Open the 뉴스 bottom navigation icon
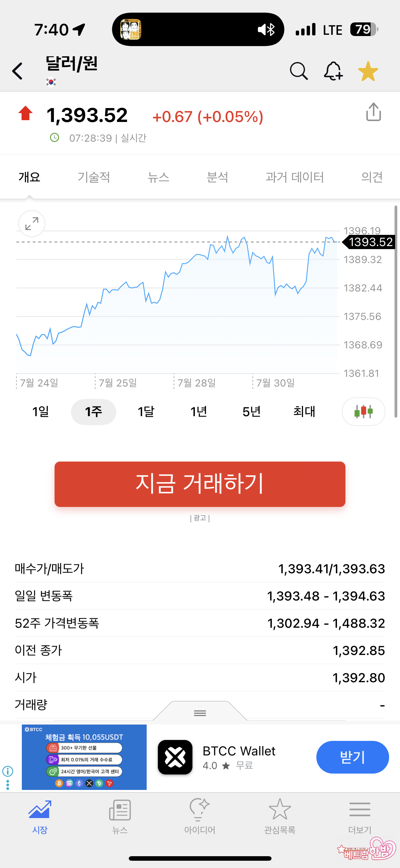 coord(120,815)
